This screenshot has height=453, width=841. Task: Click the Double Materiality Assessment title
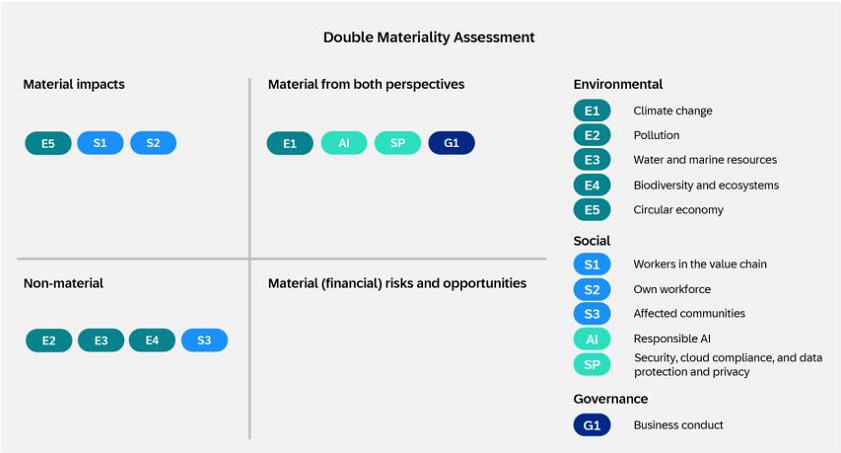pos(429,37)
